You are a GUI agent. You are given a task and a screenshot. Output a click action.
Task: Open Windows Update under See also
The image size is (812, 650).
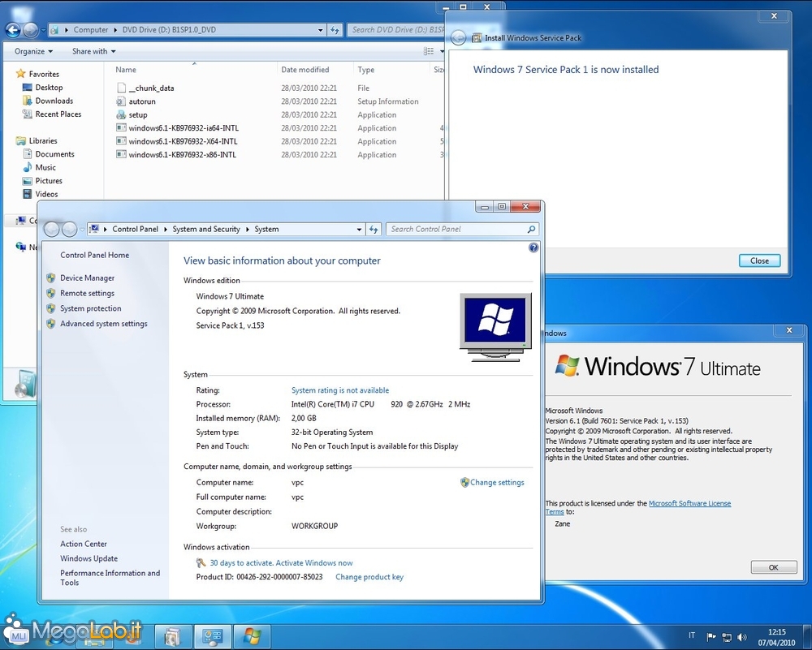pyautogui.click(x=89, y=558)
